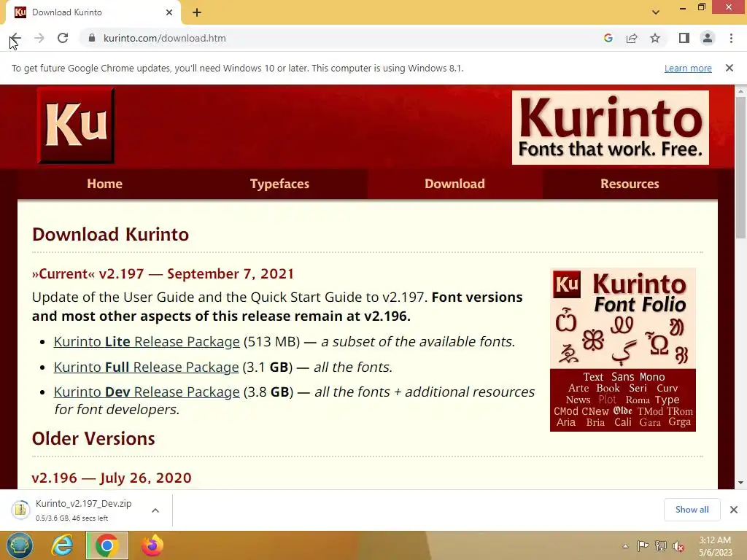Open the Windows Start button
This screenshot has height=560, width=747.
coord(20,545)
